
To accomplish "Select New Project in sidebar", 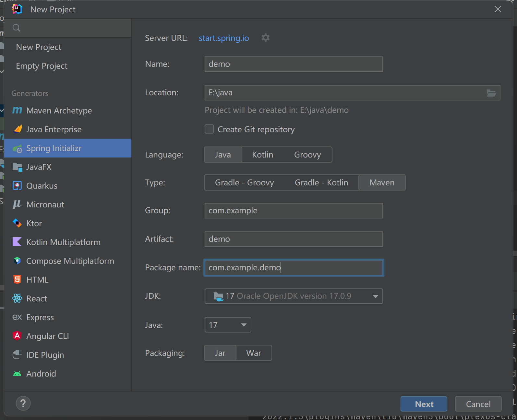I will [68, 47].
